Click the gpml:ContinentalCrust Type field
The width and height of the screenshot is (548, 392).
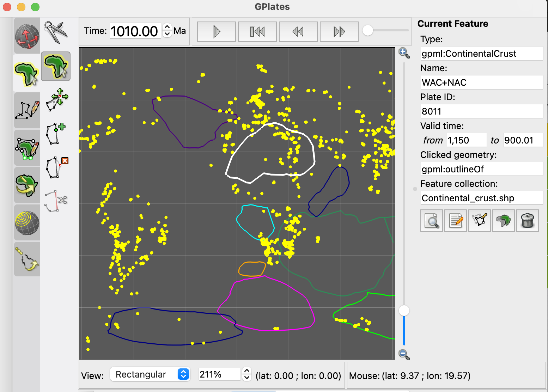pyautogui.click(x=482, y=54)
